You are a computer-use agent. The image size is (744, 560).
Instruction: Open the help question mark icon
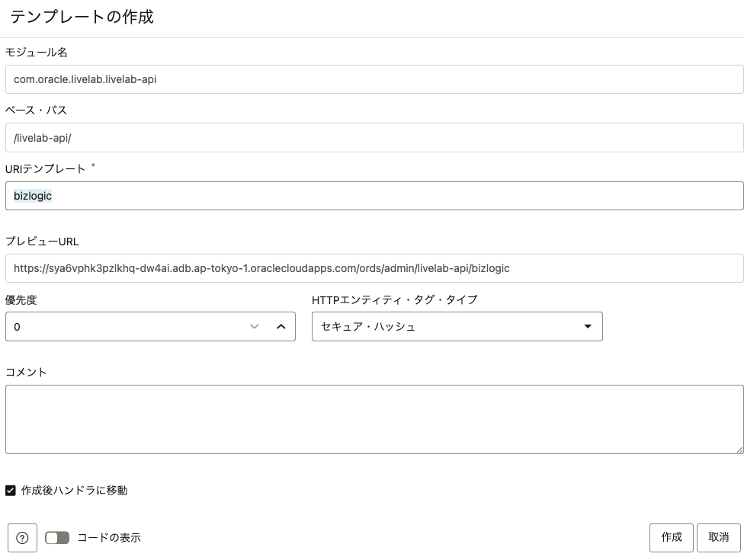pos(22,538)
